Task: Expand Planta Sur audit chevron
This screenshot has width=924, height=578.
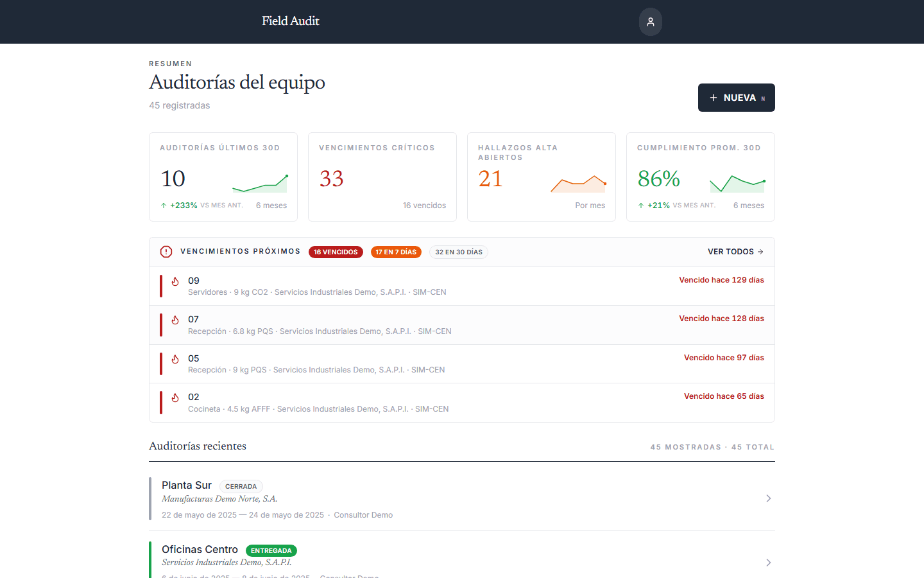Action: click(768, 498)
